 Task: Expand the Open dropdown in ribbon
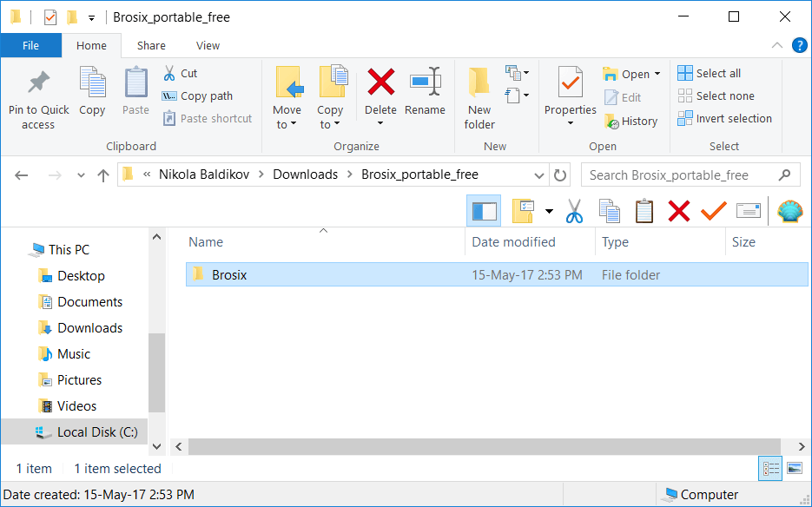coord(657,74)
